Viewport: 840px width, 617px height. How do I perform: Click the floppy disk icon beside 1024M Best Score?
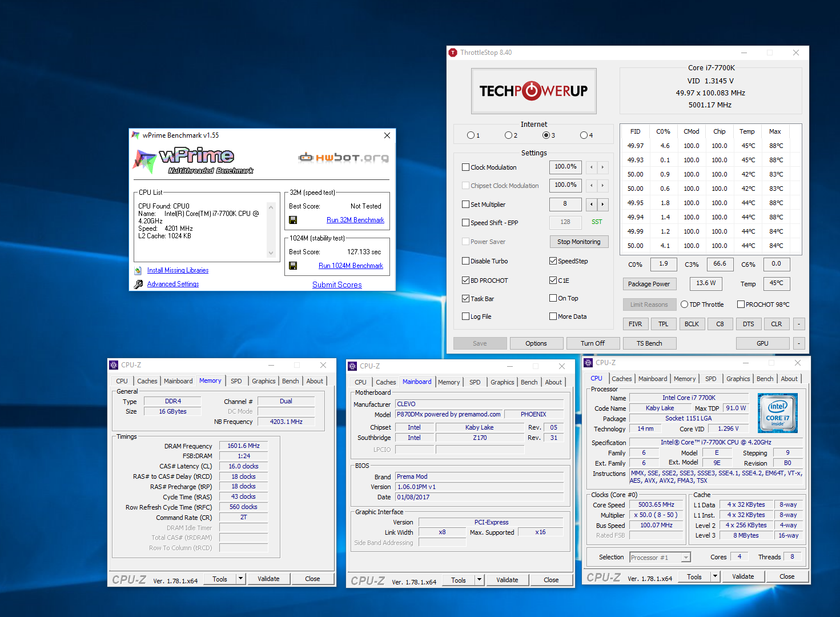click(x=293, y=266)
